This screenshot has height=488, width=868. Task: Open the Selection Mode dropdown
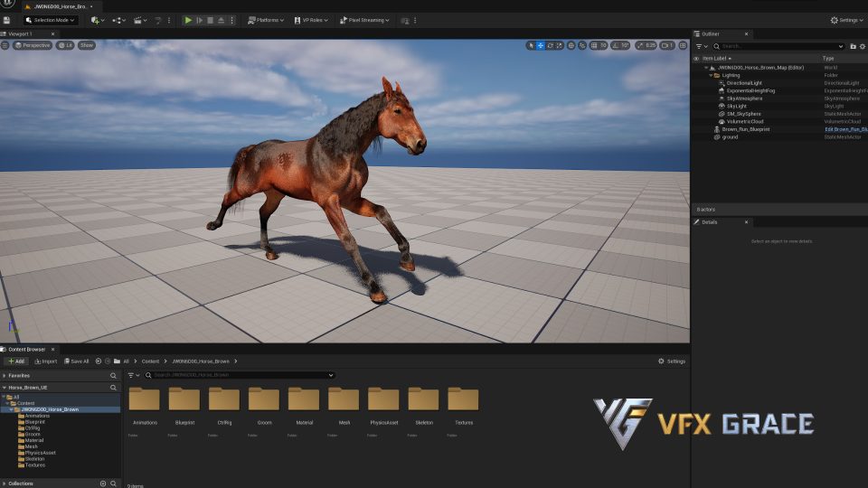click(50, 21)
